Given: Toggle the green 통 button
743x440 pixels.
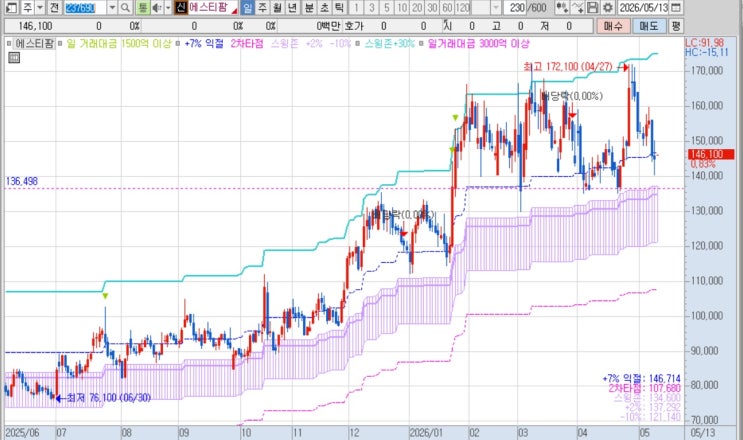Looking at the screenshot, I should point(143,8).
